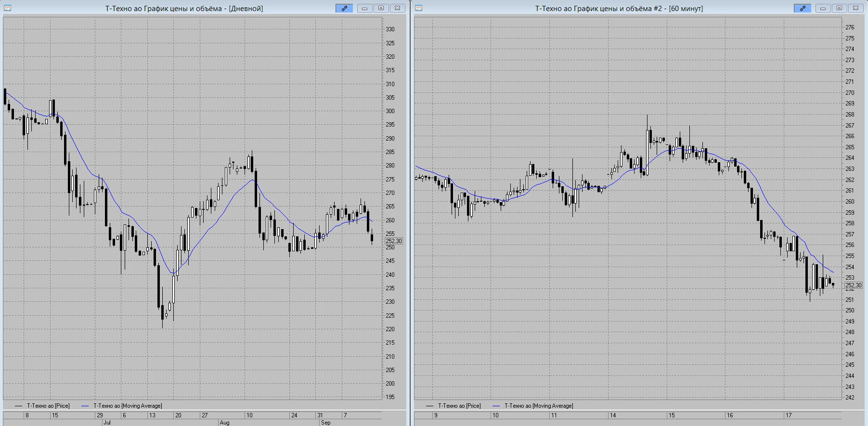Click the Aug label on the daily time axis

click(224, 423)
